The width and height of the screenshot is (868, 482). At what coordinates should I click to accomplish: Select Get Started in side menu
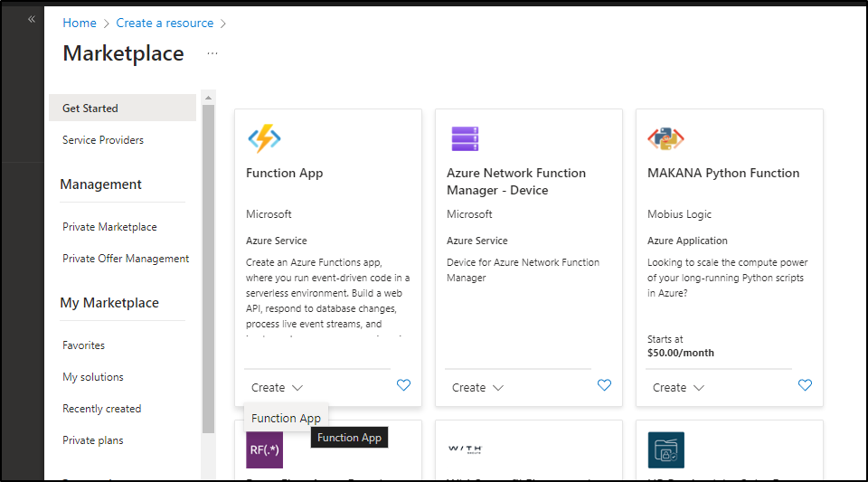(x=122, y=108)
